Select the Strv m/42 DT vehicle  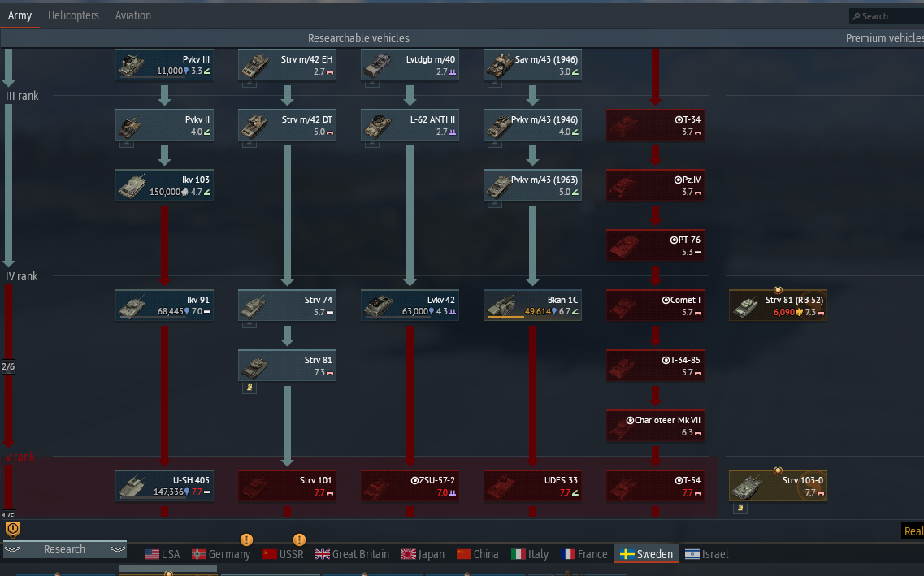click(x=287, y=125)
